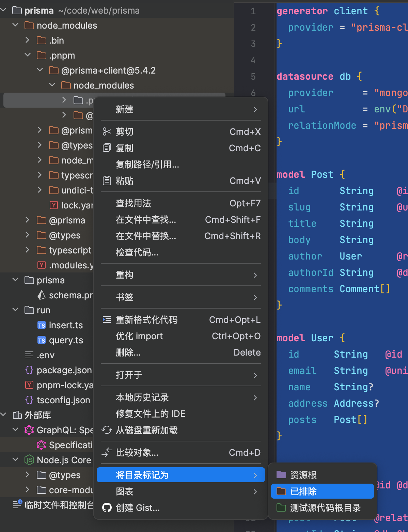Click the lock.yaml YAML file icon
This screenshot has height=532, width=408.
coord(54,205)
